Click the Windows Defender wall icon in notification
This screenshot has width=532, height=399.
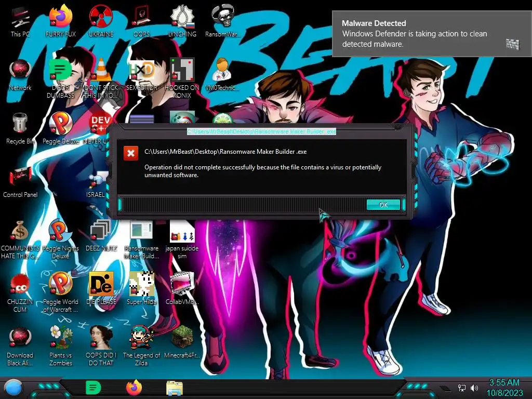(512, 44)
